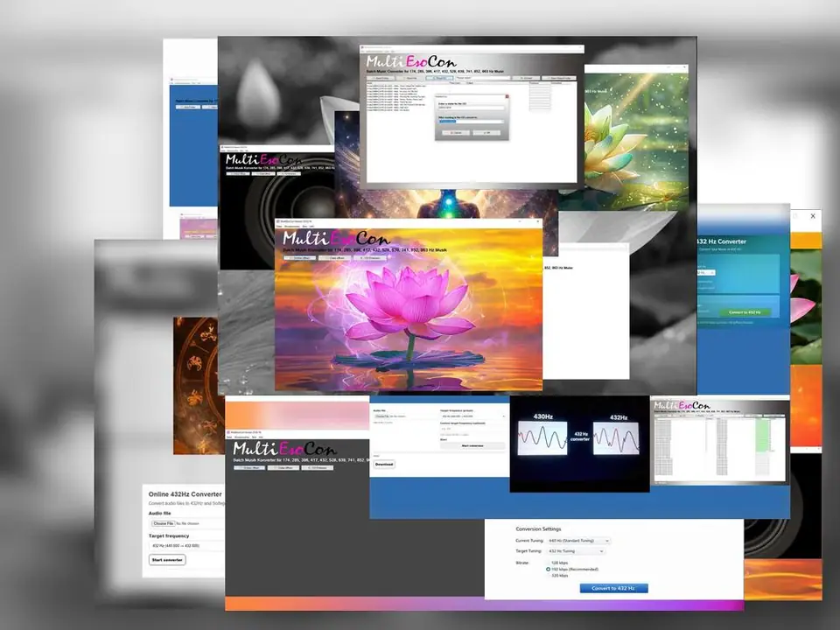Click OK in the CD name dialog

(486, 132)
